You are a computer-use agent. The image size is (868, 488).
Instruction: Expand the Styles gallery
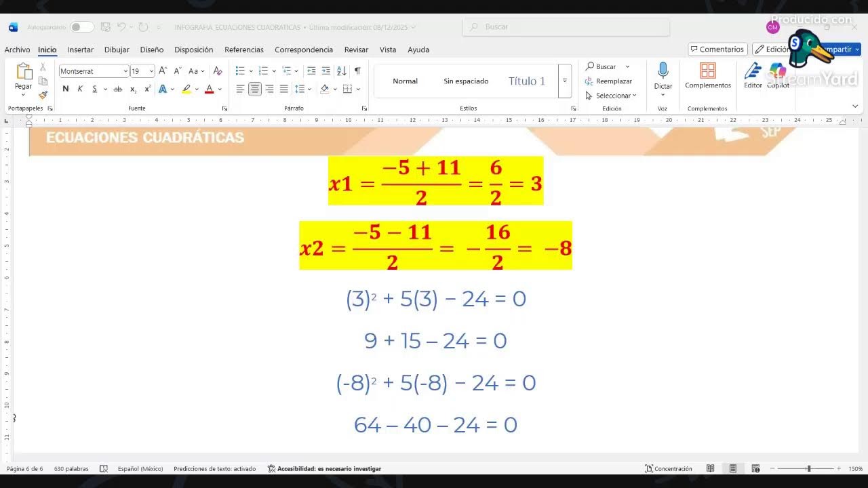coord(564,81)
